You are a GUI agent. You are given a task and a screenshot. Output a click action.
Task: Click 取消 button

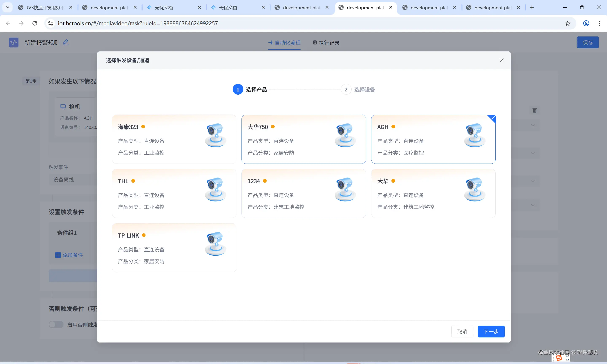point(462,332)
